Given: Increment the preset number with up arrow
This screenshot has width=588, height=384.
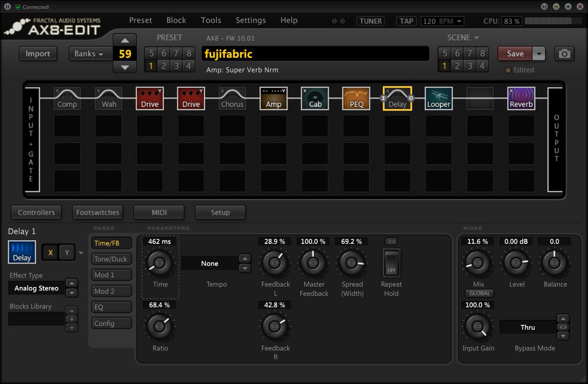Looking at the screenshot, I should tap(125, 40).
